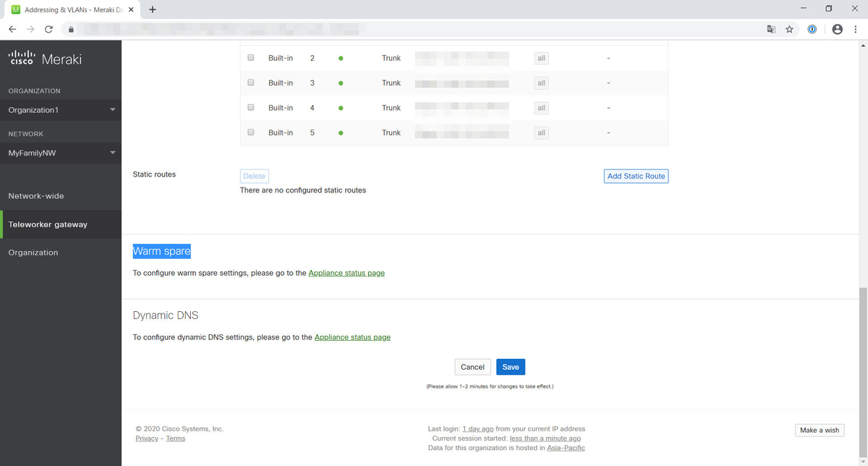Click the '1 day ago' last login link

(478, 429)
